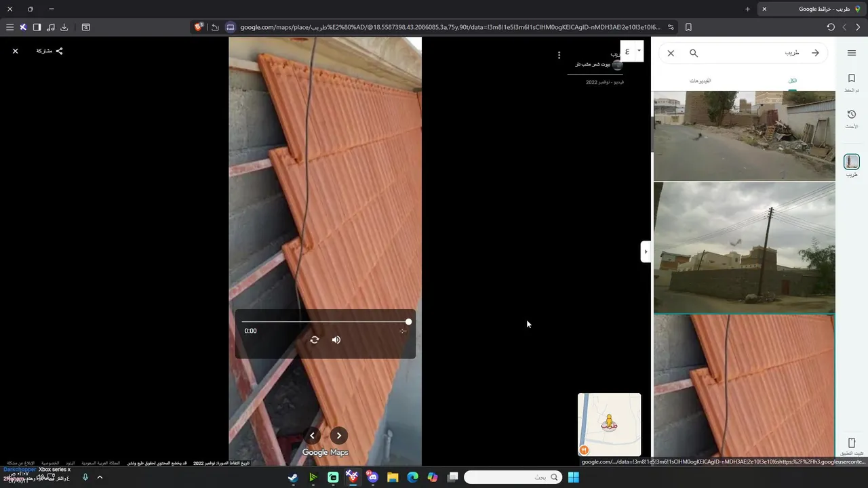868x488 pixels.
Task: Open a new tab with the plus button
Action: click(747, 9)
